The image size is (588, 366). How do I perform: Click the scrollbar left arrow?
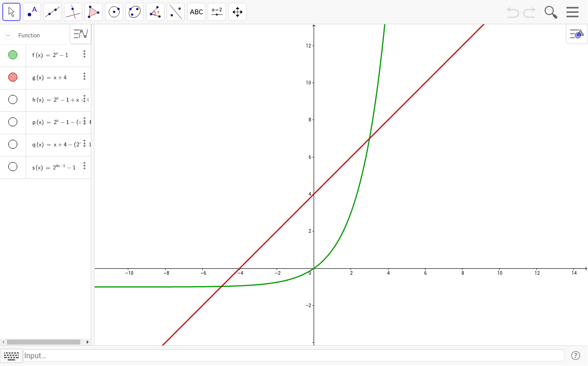coord(3,342)
